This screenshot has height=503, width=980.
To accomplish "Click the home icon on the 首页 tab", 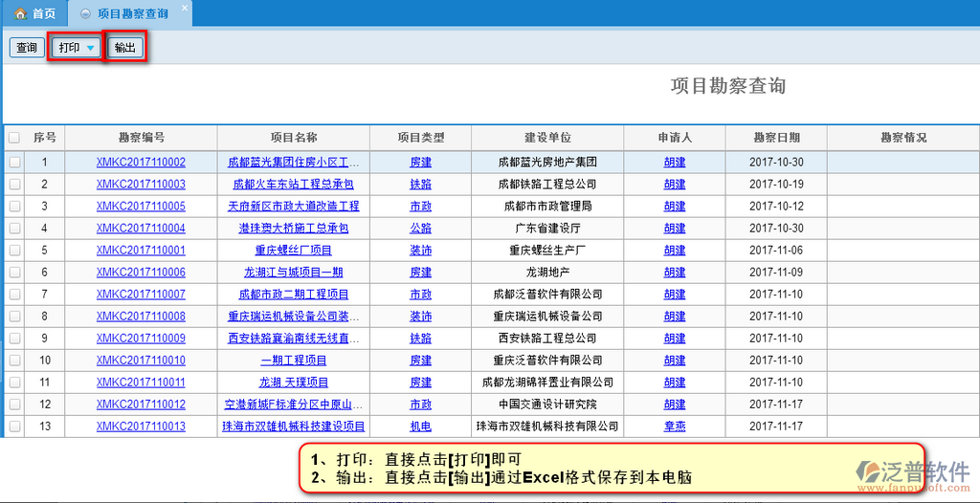I will pos(19,13).
